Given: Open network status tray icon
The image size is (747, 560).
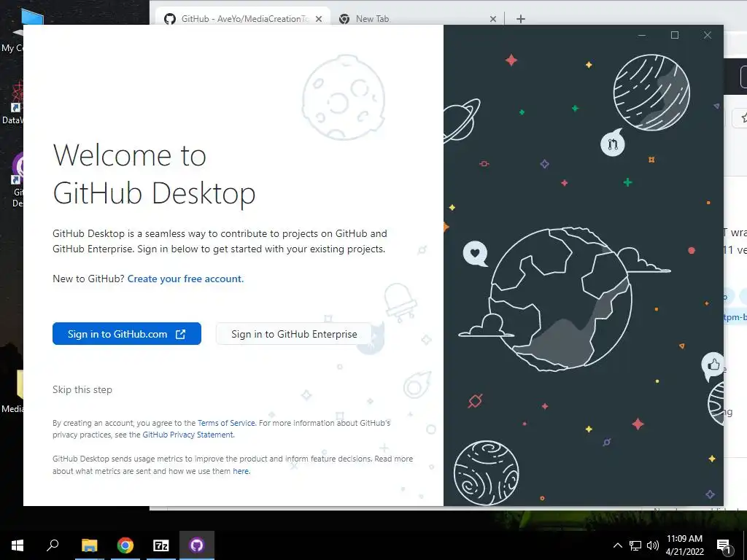Looking at the screenshot, I should [x=635, y=545].
